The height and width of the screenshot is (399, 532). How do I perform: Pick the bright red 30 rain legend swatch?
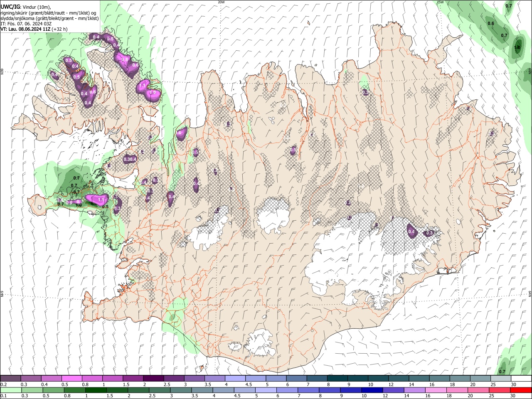coord(521,390)
